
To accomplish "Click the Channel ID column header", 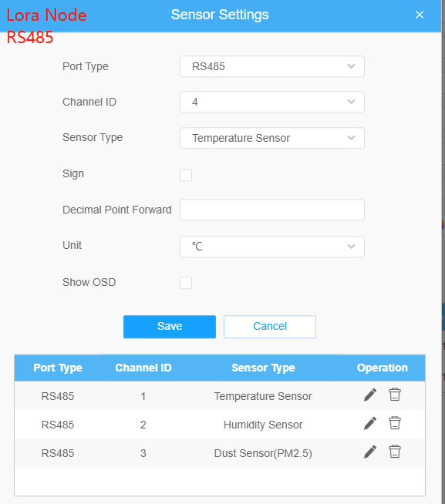I will point(143,368).
